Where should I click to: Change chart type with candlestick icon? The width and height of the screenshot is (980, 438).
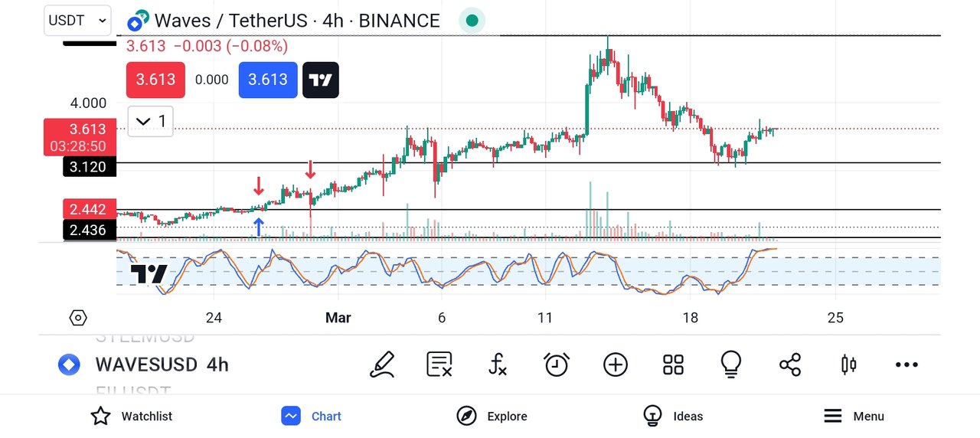tap(848, 364)
